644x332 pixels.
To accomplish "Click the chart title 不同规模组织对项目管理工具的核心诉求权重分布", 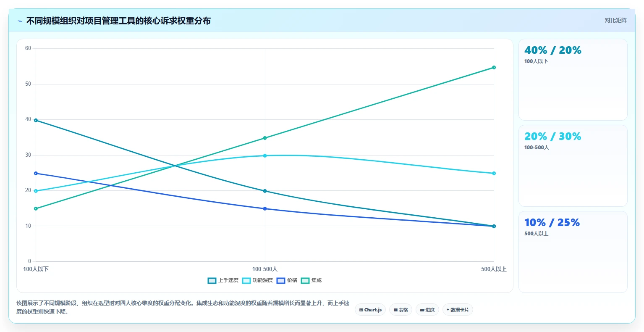I will [x=118, y=21].
